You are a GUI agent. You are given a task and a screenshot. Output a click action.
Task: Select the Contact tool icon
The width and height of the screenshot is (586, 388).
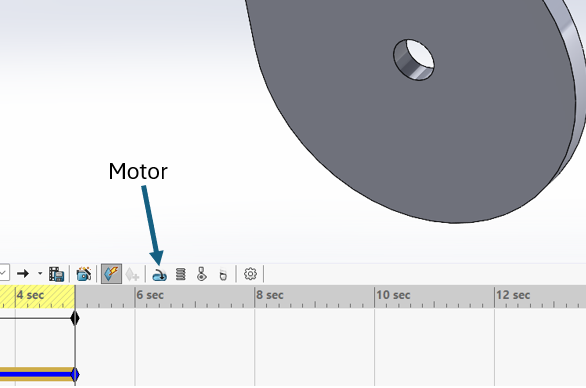click(202, 274)
